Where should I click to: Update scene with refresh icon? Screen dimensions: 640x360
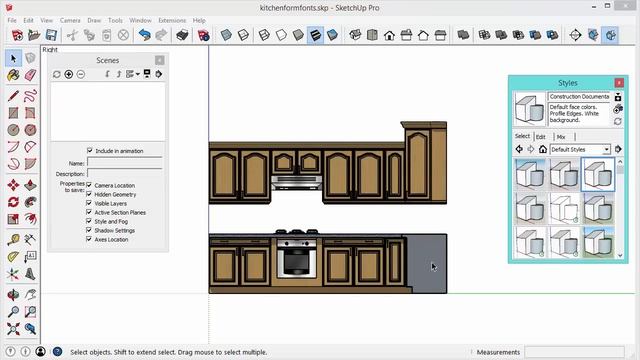coord(57,74)
